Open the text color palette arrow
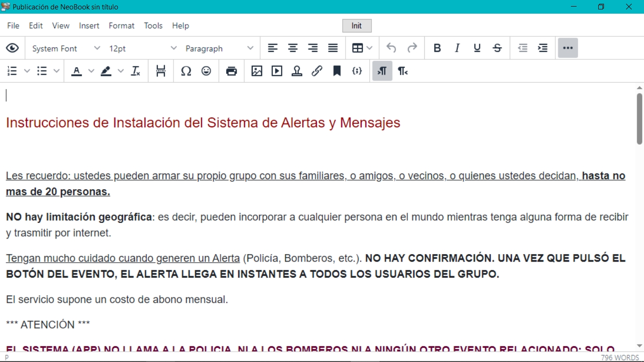This screenshot has width=644, height=362. [x=91, y=71]
